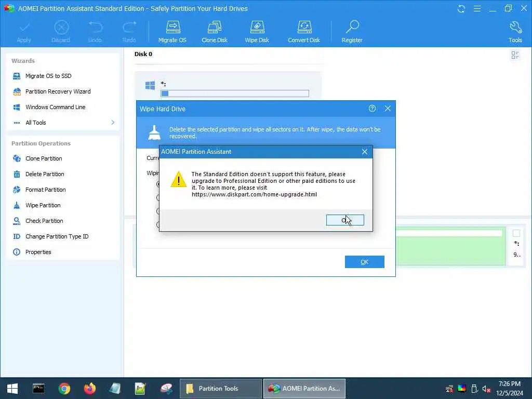Select Change Partition Type ID

click(x=57, y=236)
